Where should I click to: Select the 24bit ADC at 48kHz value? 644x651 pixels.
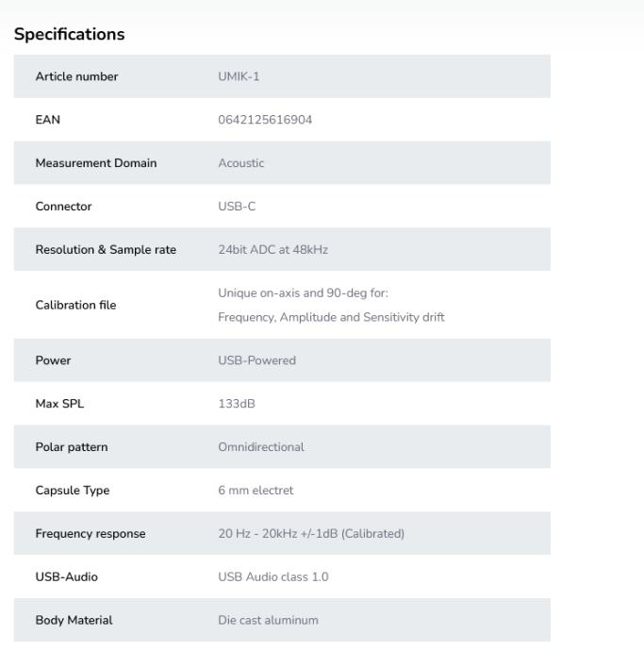[x=272, y=250]
